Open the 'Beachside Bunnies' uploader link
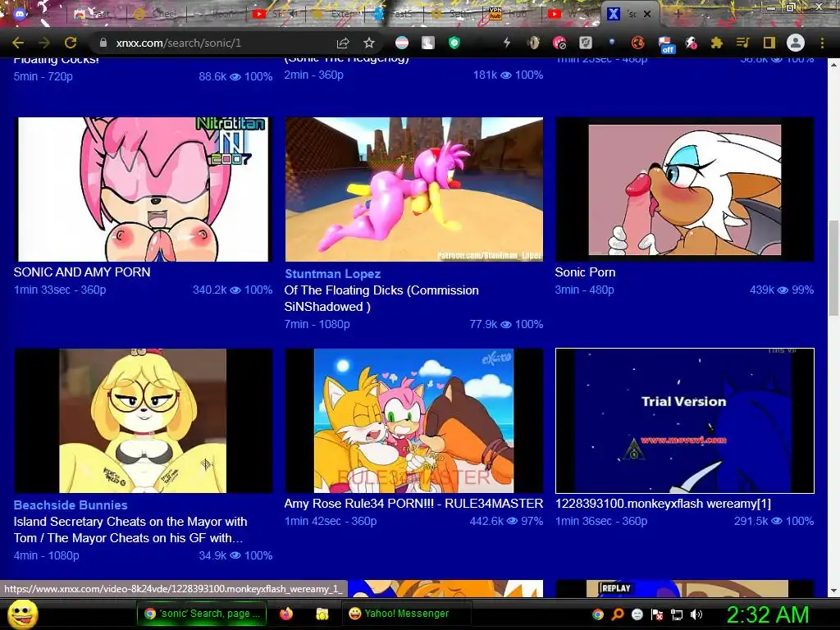 (71, 505)
